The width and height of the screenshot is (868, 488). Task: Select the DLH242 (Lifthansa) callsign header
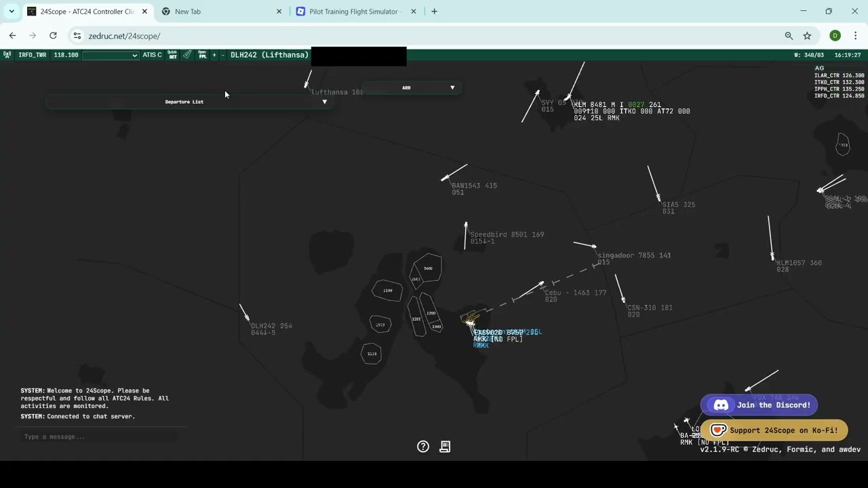269,55
